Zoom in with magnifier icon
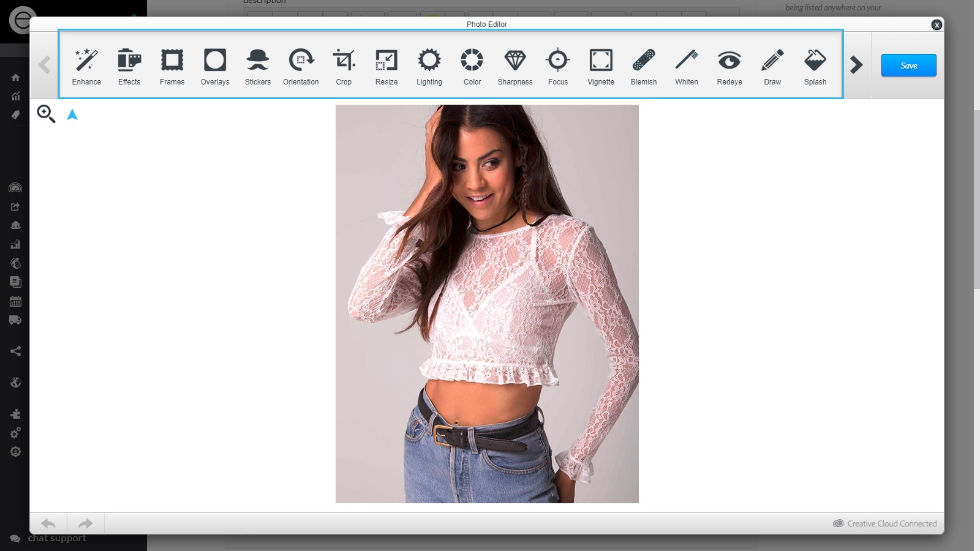The height and width of the screenshot is (551, 980). [x=46, y=114]
